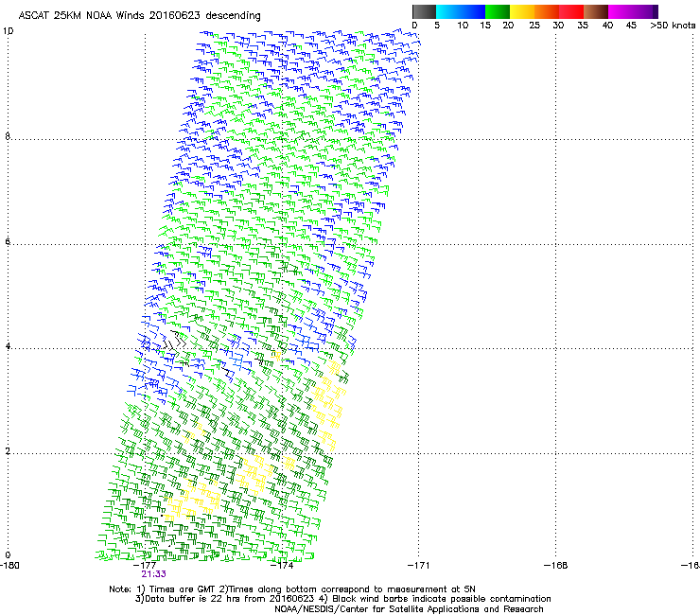Click the orange 25-30 knots legend swatch
This screenshot has width=700, height=615.
tap(547, 11)
